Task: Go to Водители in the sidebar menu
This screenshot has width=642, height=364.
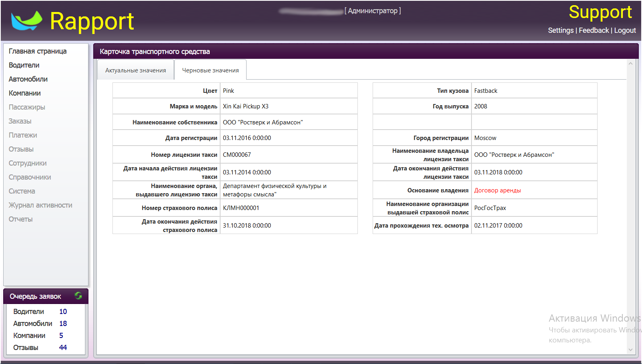Action: point(24,65)
